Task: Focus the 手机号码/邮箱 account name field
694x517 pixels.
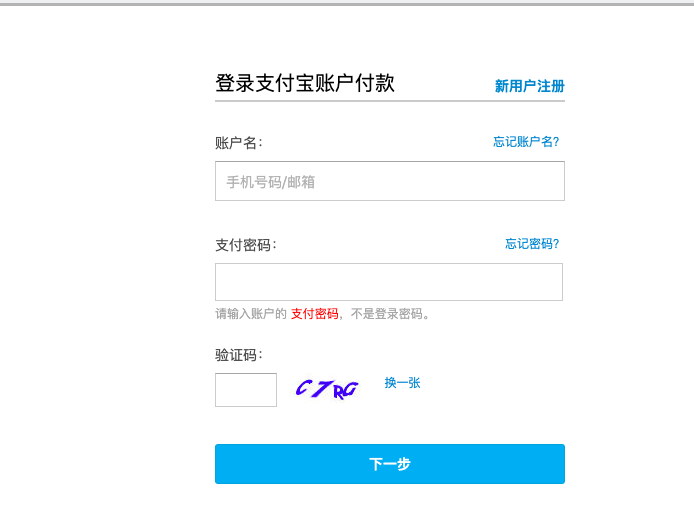Action: 389,181
